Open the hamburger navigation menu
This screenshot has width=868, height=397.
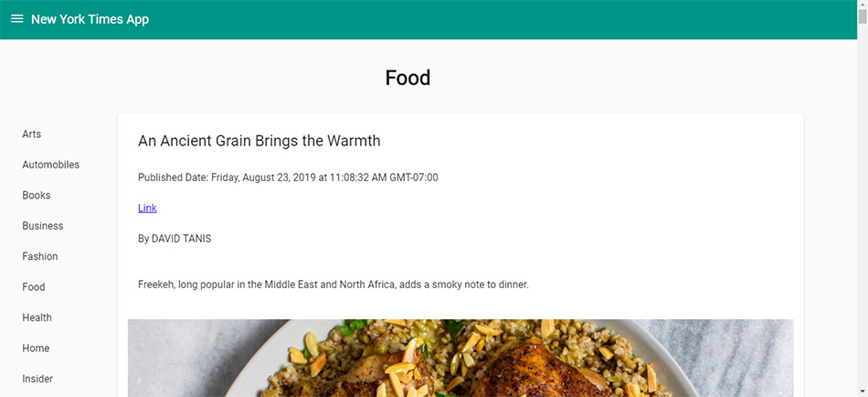click(16, 19)
